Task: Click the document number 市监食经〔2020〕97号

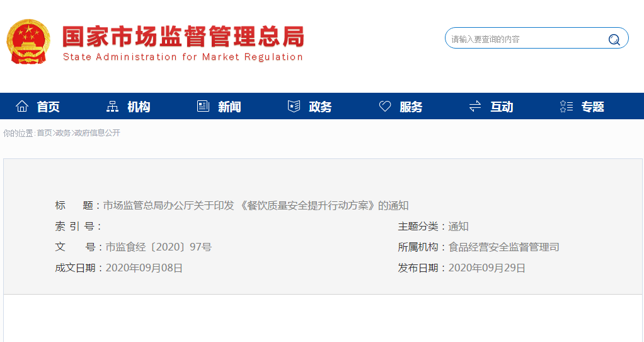Action: [159, 247]
